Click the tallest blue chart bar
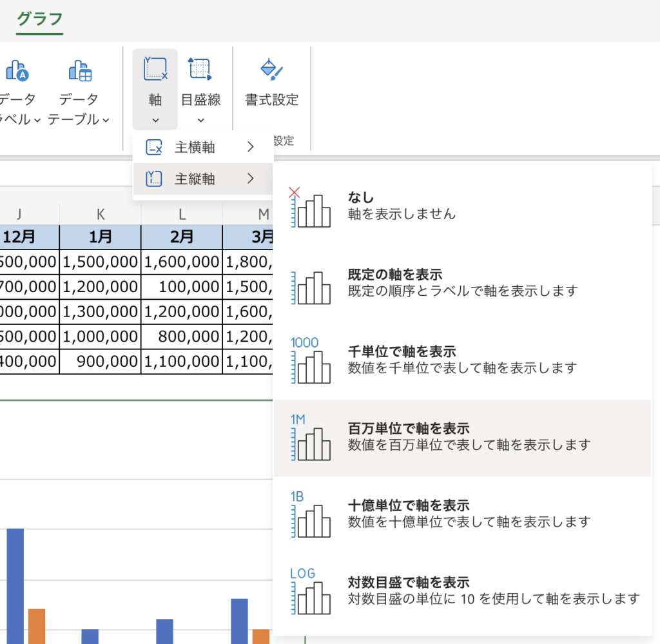This screenshot has width=660, height=644. click(x=15, y=585)
